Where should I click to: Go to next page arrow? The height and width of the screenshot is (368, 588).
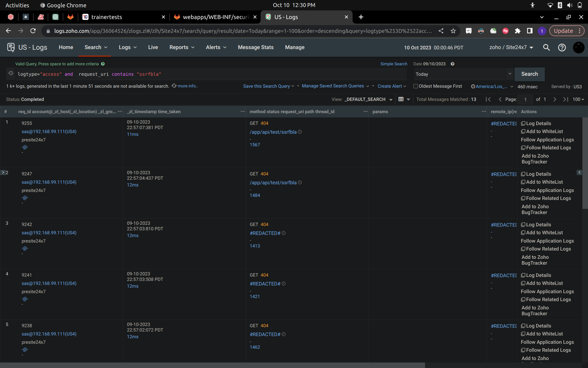555,99
